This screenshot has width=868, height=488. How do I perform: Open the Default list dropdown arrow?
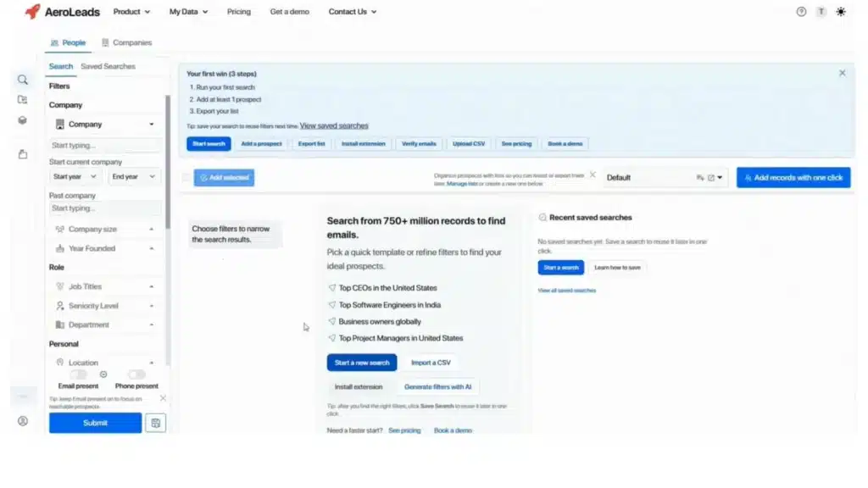(x=720, y=178)
